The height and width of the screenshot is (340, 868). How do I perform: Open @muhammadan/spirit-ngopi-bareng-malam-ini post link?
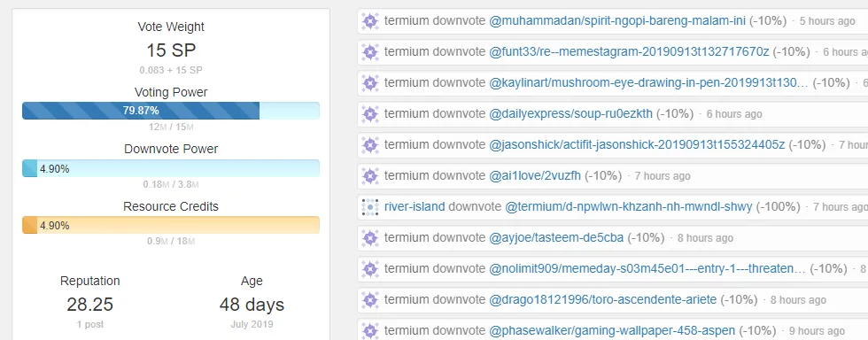(x=617, y=21)
